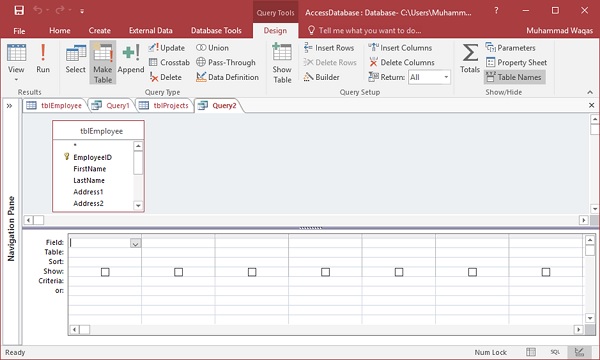
Task: Switch to SQL view in the status bar
Action: [555, 352]
